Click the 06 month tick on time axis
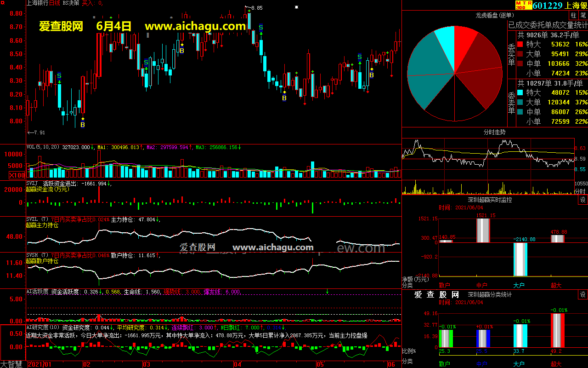Viewport: 588px width, 368px height. click(392, 364)
